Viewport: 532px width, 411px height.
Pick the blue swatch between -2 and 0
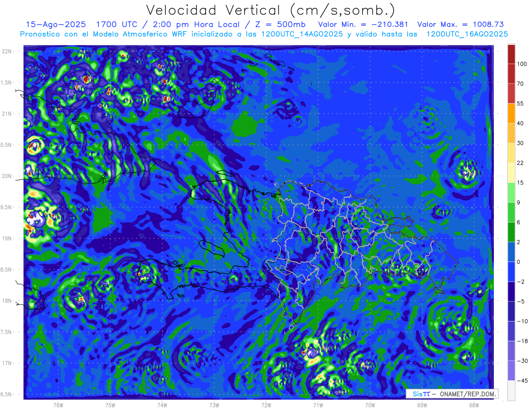tap(511, 272)
